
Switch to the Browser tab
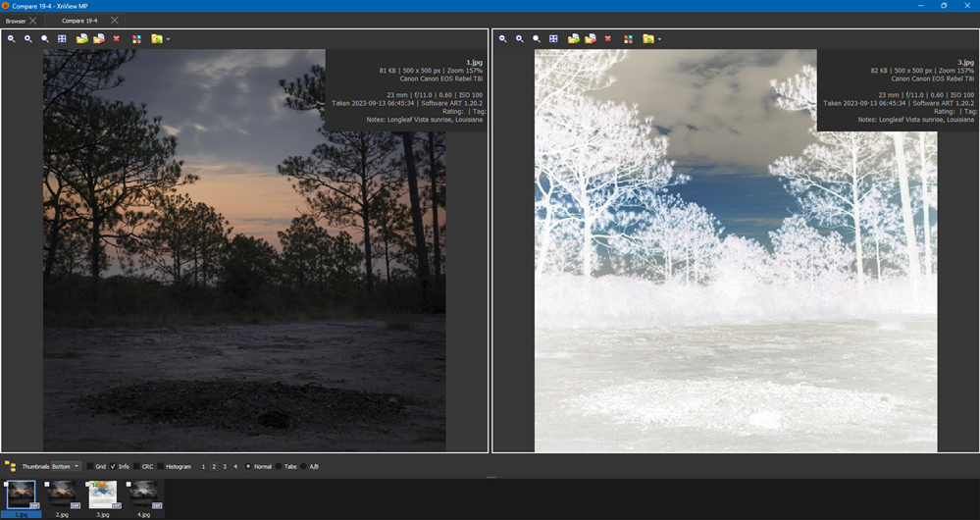pos(16,20)
